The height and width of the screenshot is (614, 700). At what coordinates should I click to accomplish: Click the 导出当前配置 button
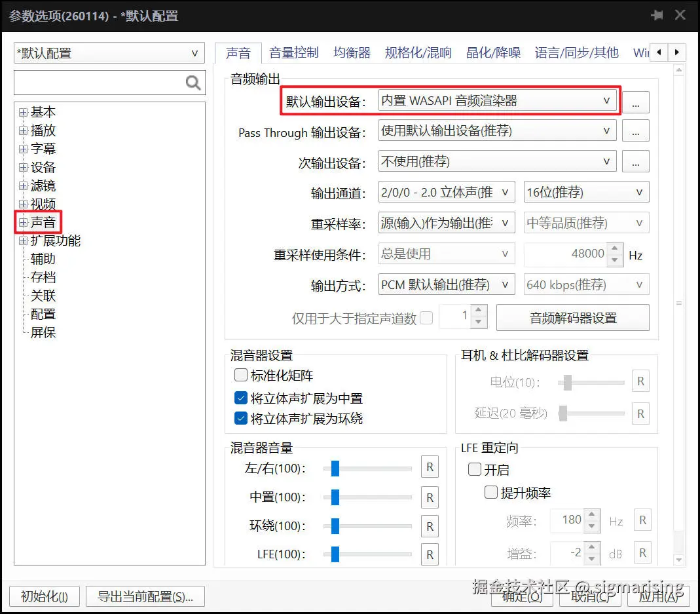145,596
